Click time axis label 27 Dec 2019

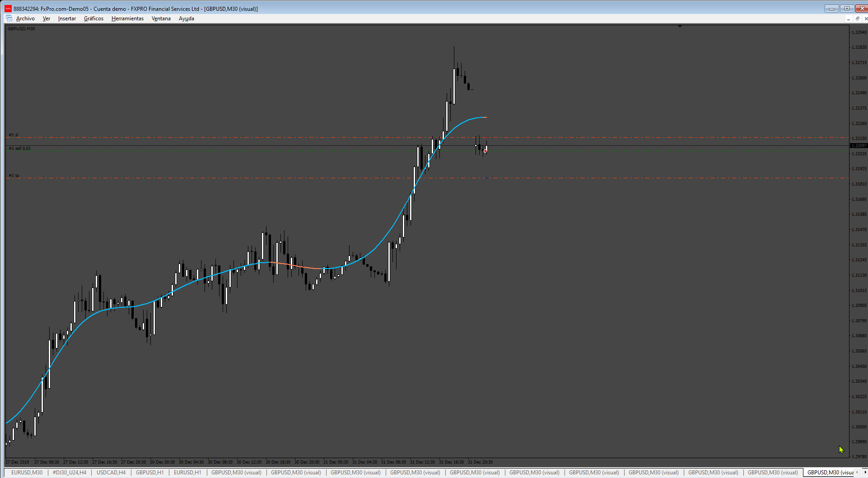tap(17, 462)
